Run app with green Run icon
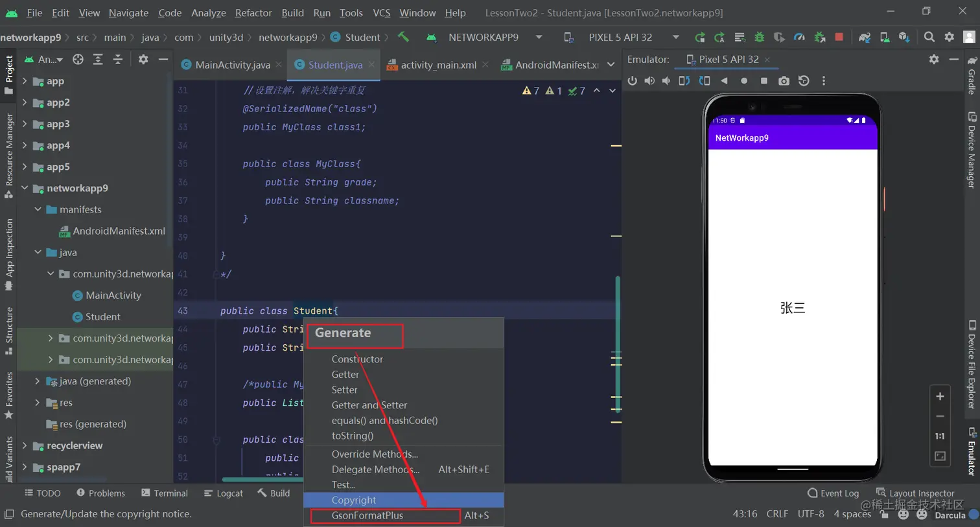 point(699,38)
